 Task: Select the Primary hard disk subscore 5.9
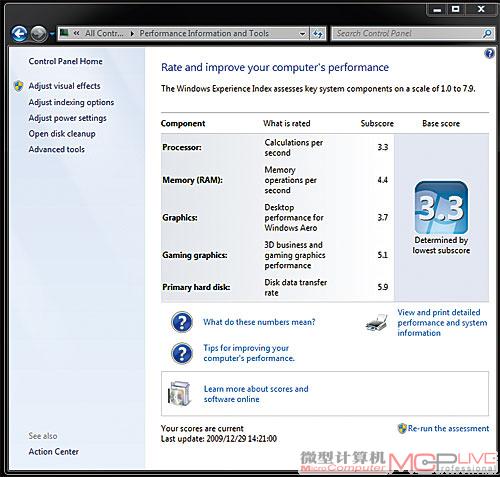[x=383, y=287]
